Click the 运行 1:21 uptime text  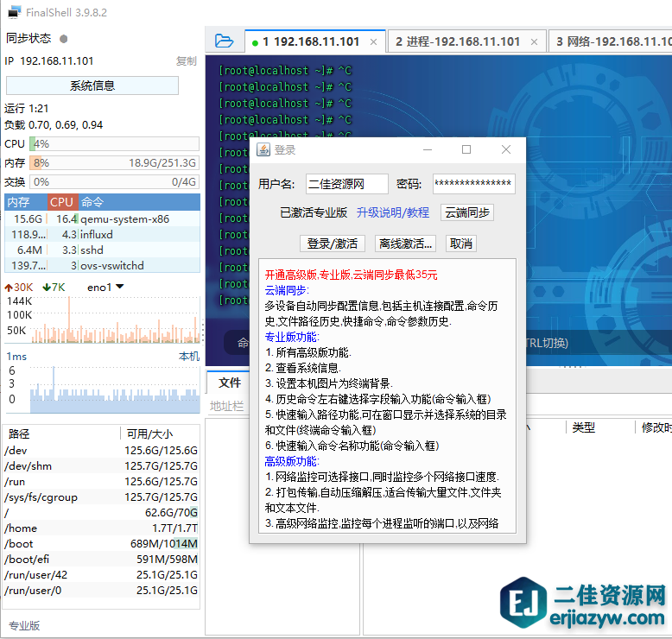tap(27, 109)
